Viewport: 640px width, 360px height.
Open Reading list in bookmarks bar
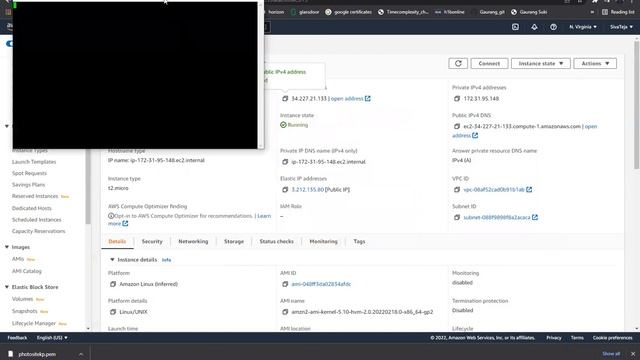click(x=618, y=12)
